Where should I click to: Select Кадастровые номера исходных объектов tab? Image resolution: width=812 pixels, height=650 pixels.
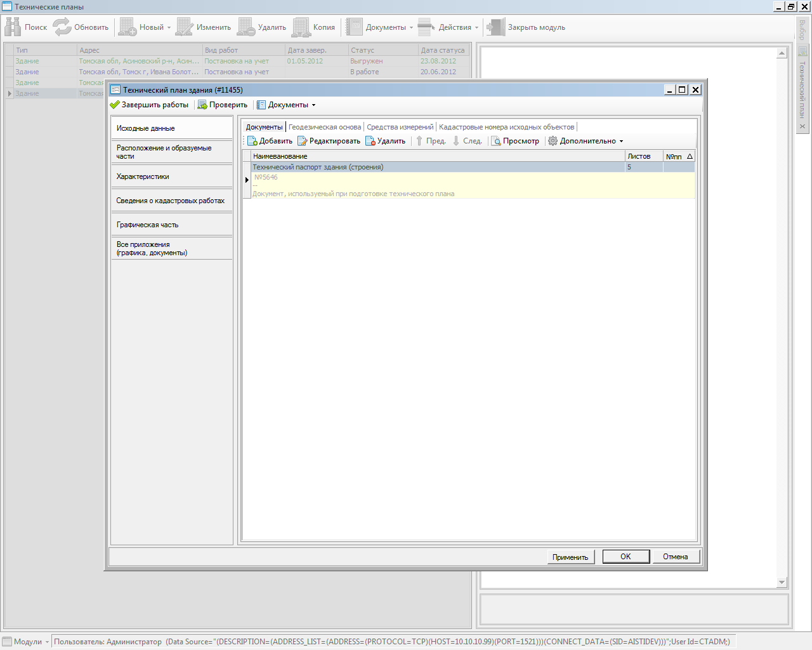pos(506,127)
